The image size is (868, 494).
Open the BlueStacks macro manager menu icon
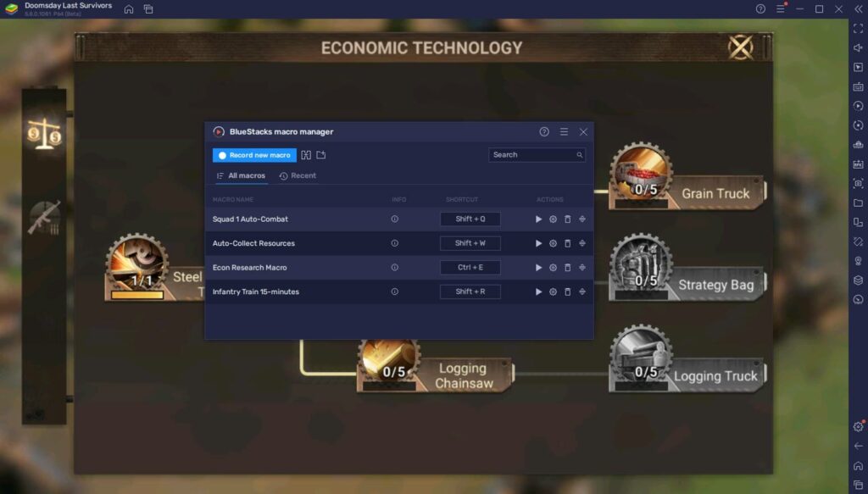563,131
